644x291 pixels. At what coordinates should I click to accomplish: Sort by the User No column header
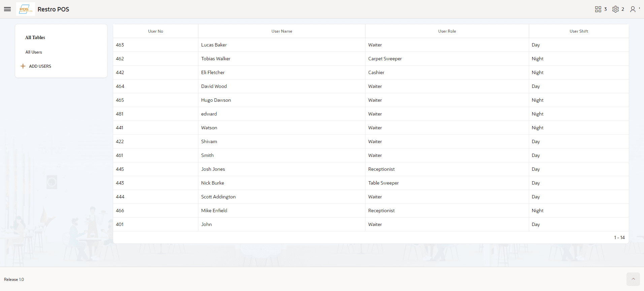point(155,31)
